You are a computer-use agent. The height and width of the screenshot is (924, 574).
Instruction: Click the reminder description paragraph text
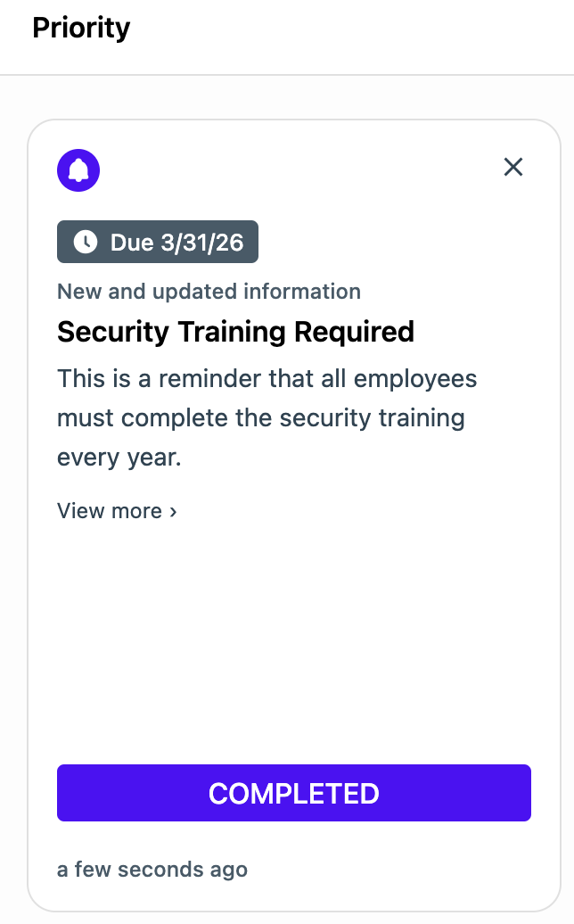[x=267, y=417]
